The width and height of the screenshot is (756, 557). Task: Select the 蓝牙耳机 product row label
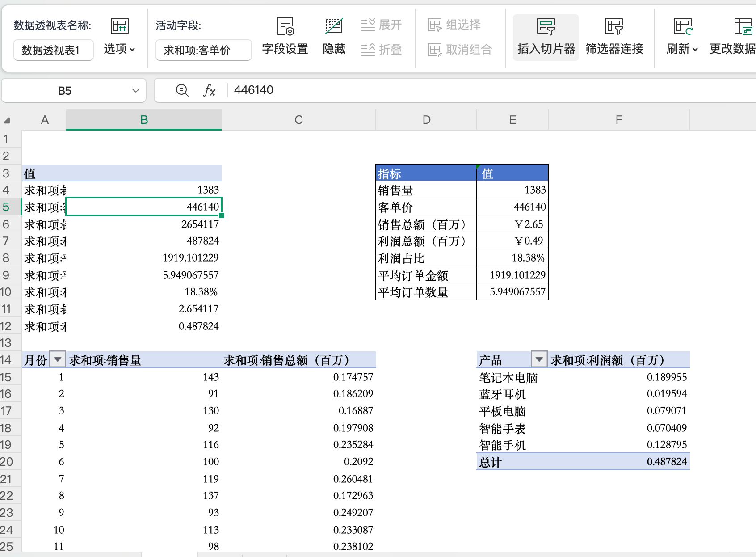pos(512,394)
